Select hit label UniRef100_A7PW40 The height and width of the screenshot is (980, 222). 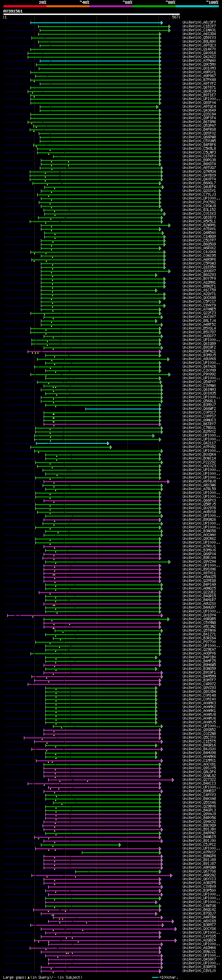(199, 60)
